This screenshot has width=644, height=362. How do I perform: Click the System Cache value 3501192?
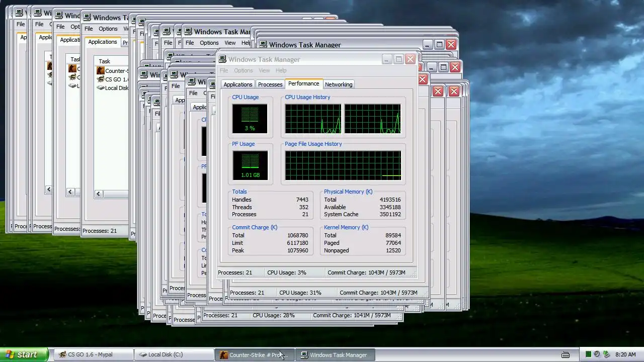click(390, 214)
